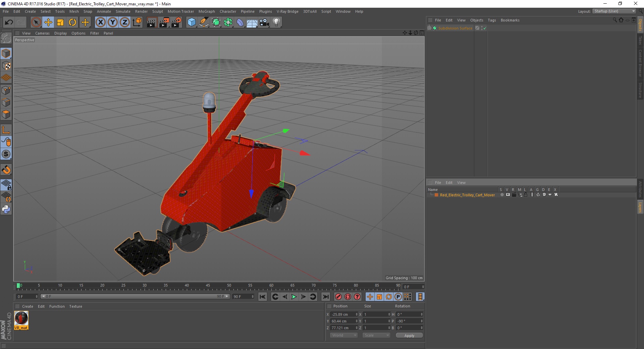Viewport: 644px width, 349px height.
Task: Toggle layer solo dot for Red_Electric_Trolley_Cart_Mover
Action: pos(502,195)
